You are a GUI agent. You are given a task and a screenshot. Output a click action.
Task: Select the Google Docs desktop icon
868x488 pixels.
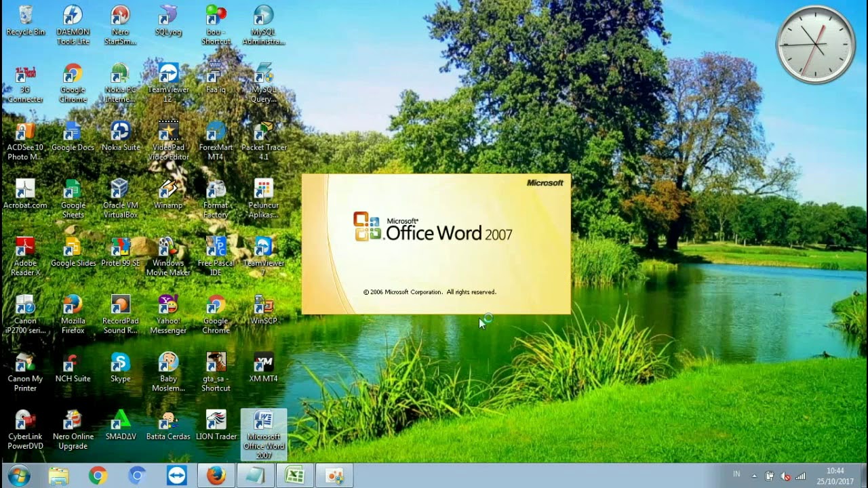point(73,137)
